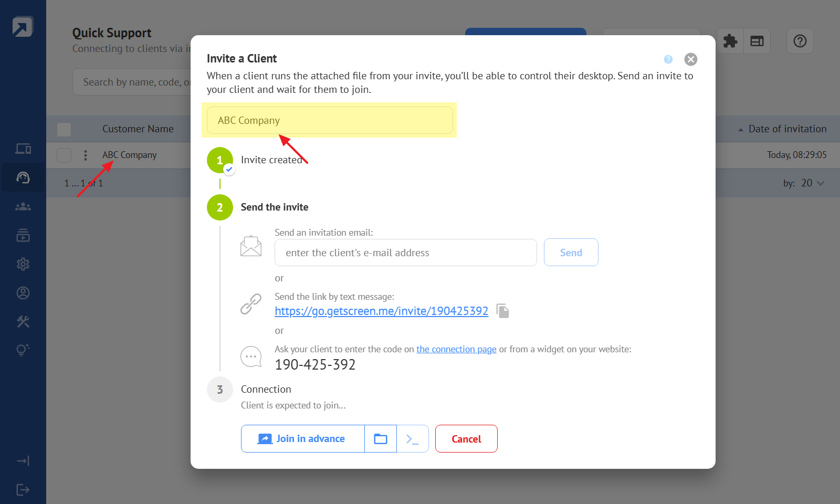This screenshot has width=840, height=504.
Task: Open terminal via the command prompt icon
Action: 413,439
